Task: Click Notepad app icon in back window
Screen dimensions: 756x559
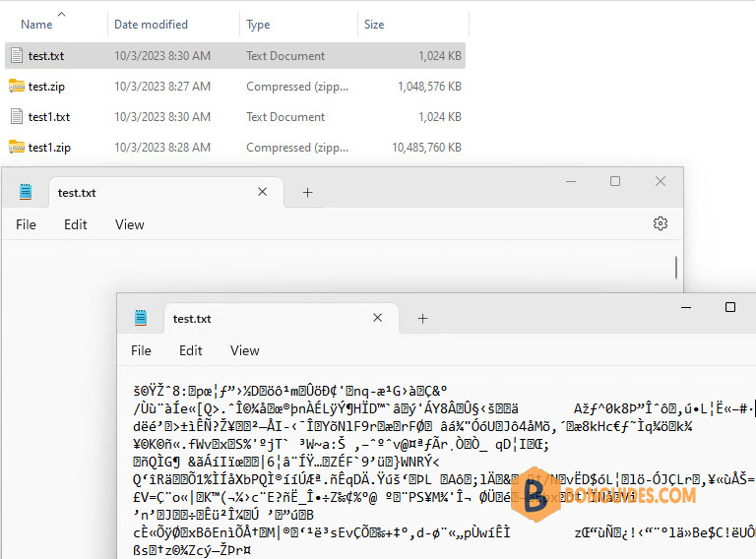Action: (x=26, y=192)
